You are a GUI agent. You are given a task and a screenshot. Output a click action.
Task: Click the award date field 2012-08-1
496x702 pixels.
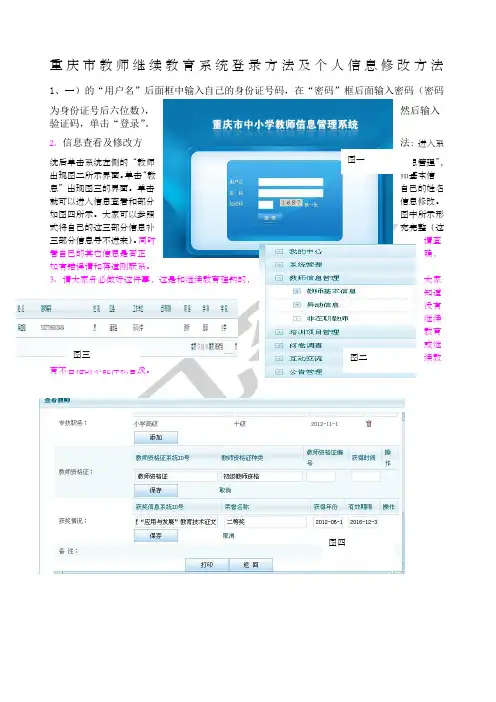pyautogui.click(x=328, y=522)
